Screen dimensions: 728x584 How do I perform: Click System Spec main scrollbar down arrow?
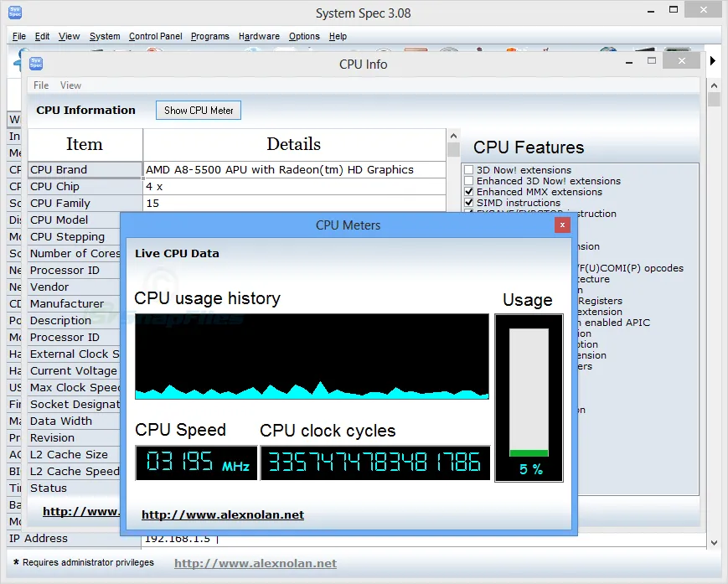coord(714,542)
